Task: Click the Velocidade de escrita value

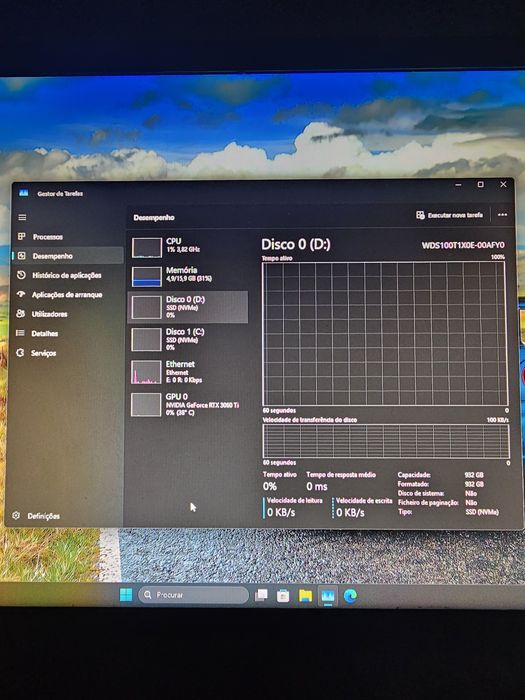Action: (350, 512)
